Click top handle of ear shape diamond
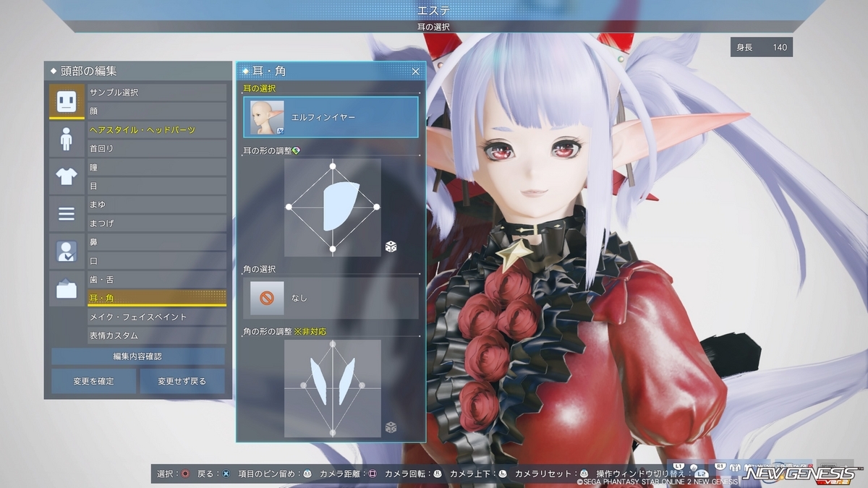The height and width of the screenshot is (488, 868). [x=333, y=166]
